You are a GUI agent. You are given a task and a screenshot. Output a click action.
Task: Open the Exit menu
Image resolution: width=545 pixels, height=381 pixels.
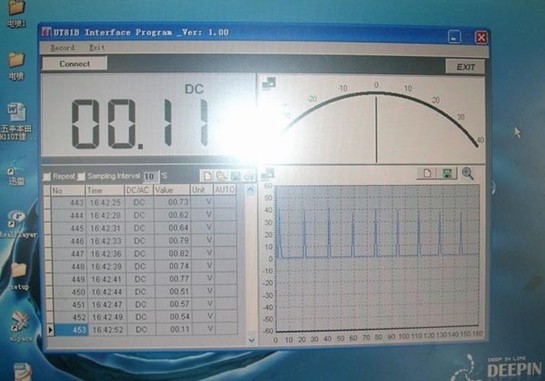tap(97, 48)
